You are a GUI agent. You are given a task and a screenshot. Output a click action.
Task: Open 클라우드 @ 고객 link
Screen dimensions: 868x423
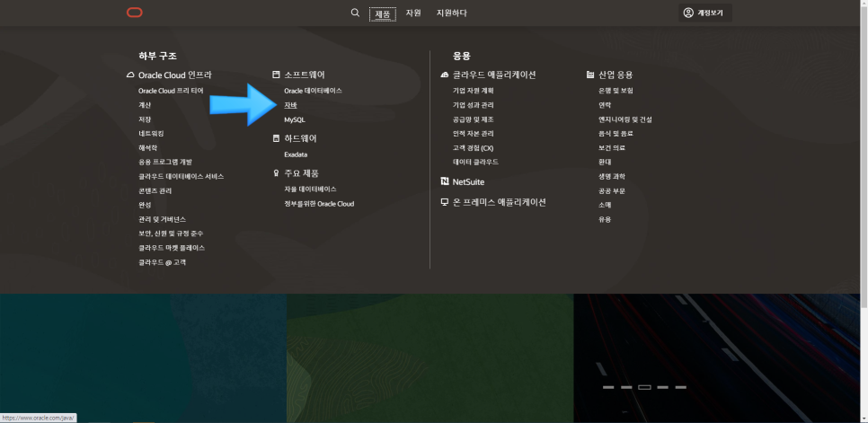[163, 262]
